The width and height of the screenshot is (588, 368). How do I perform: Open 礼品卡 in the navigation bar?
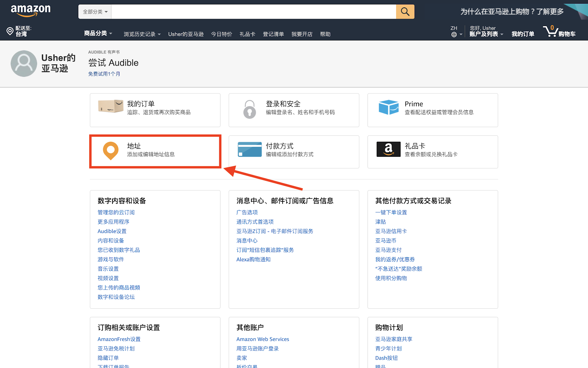tap(247, 34)
